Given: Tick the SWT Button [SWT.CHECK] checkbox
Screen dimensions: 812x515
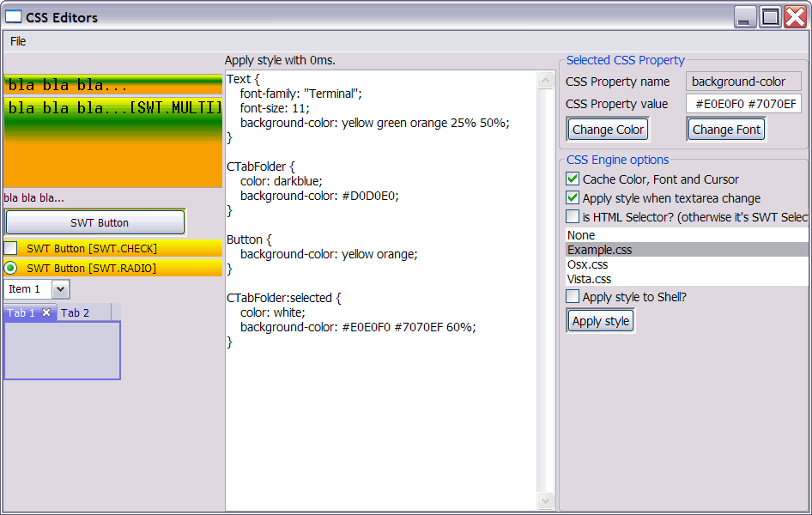Looking at the screenshot, I should 10,248.
